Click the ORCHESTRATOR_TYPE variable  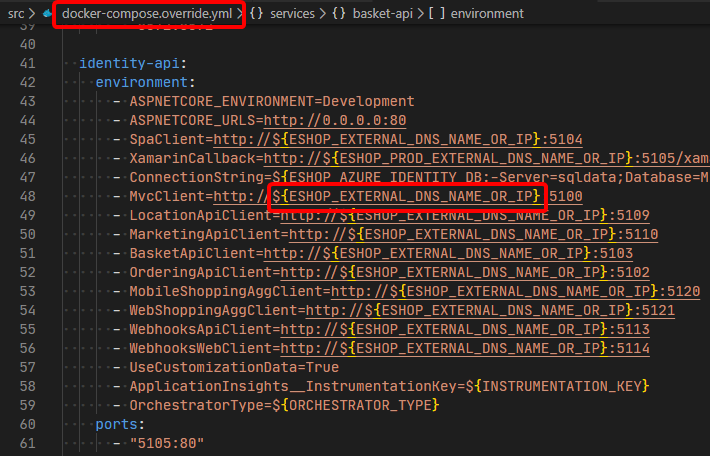(x=362, y=405)
